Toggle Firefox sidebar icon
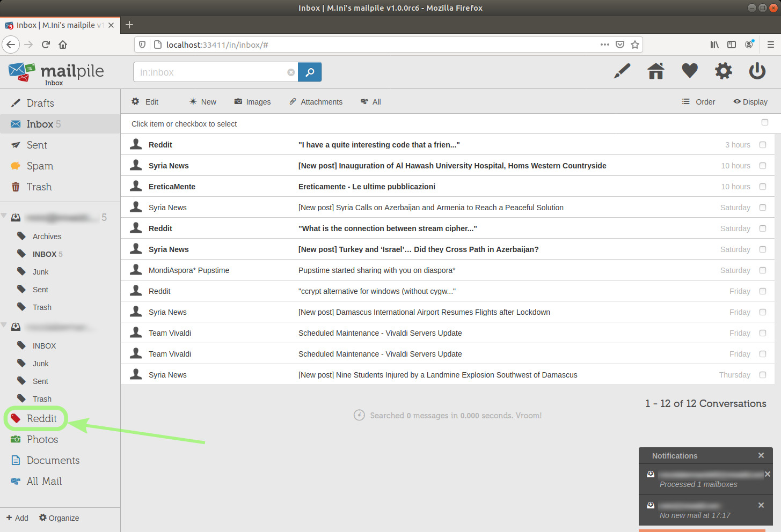This screenshot has height=532, width=781. tap(732, 45)
